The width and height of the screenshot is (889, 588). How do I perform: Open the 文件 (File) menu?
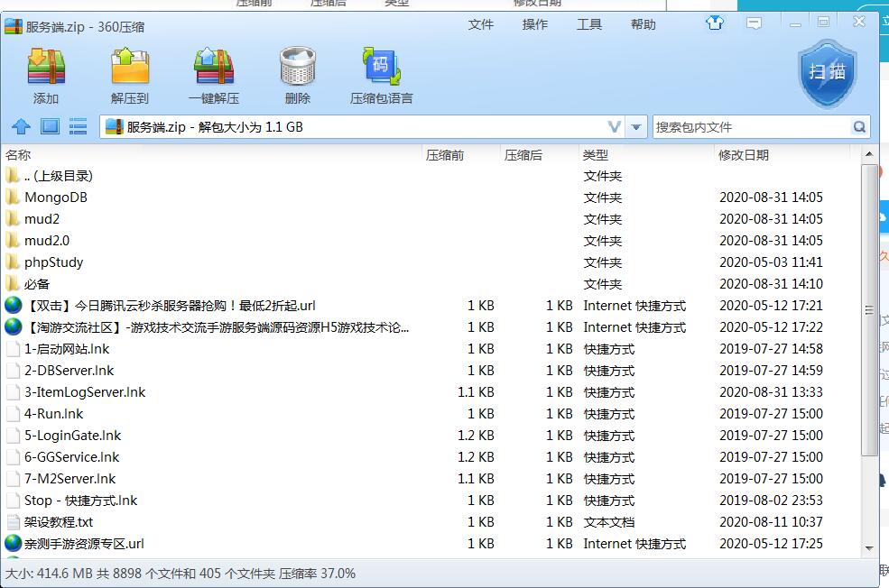(x=481, y=24)
